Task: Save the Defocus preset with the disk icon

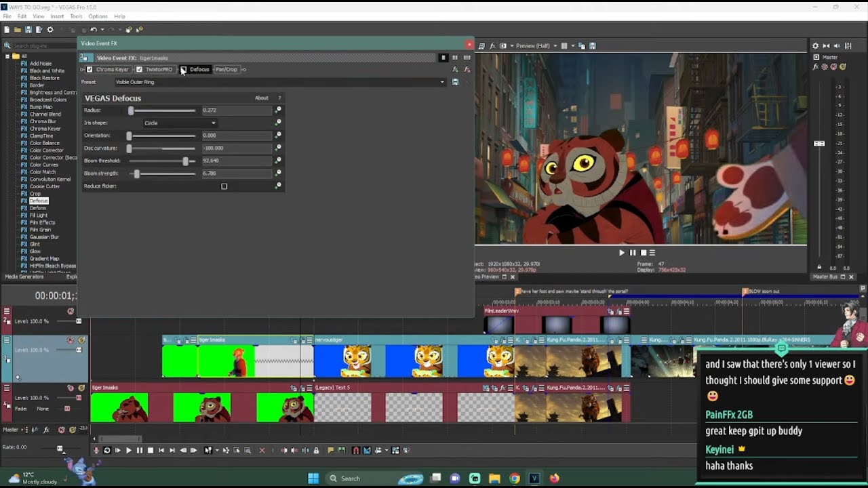Action: [455, 82]
